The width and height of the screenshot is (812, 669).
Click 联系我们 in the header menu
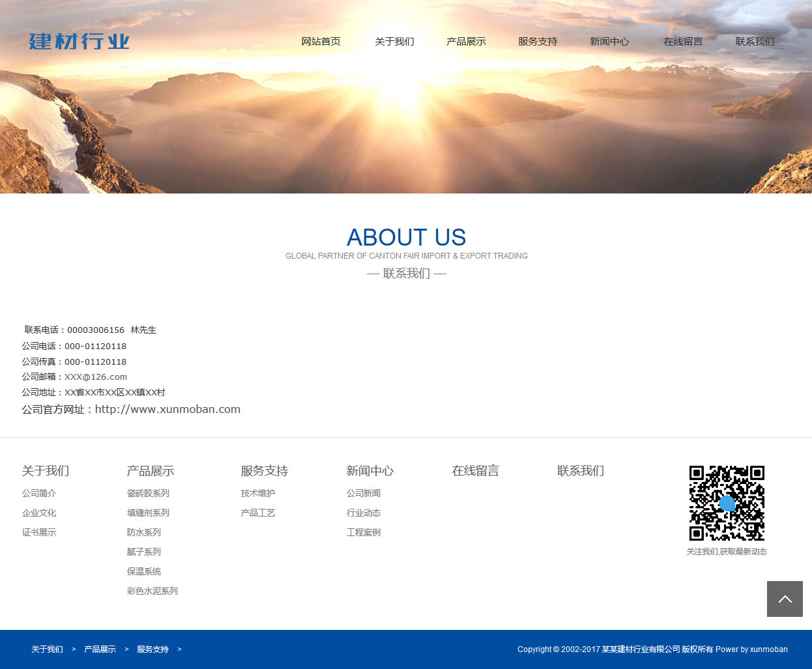(755, 42)
